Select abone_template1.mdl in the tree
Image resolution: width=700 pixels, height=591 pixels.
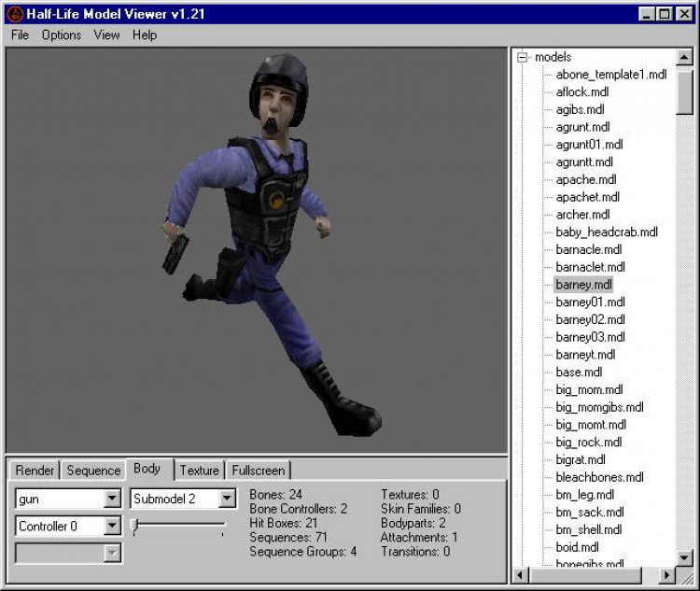pyautogui.click(x=610, y=75)
